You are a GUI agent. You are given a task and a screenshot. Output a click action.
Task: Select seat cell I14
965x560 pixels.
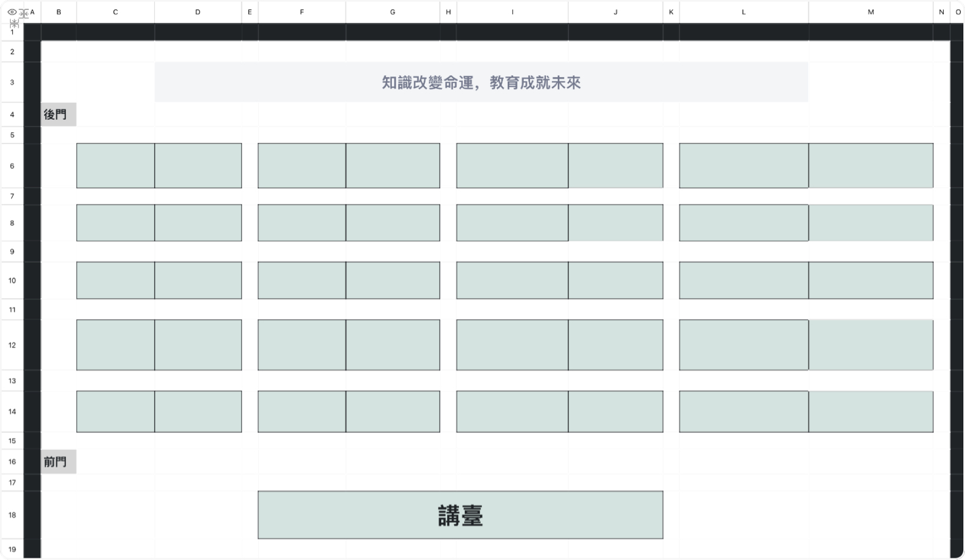click(x=513, y=412)
